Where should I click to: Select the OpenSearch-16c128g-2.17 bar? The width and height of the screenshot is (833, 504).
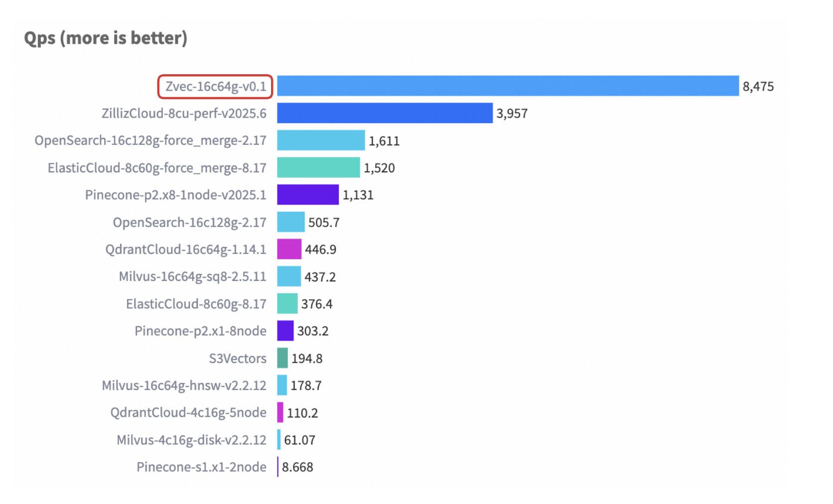point(290,222)
